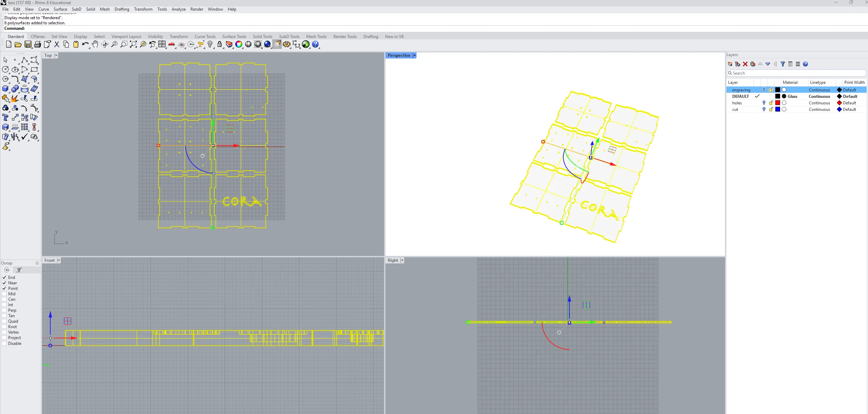Open Grasshopper with the green sphere icon
The height and width of the screenshot is (414, 868).
(306, 44)
